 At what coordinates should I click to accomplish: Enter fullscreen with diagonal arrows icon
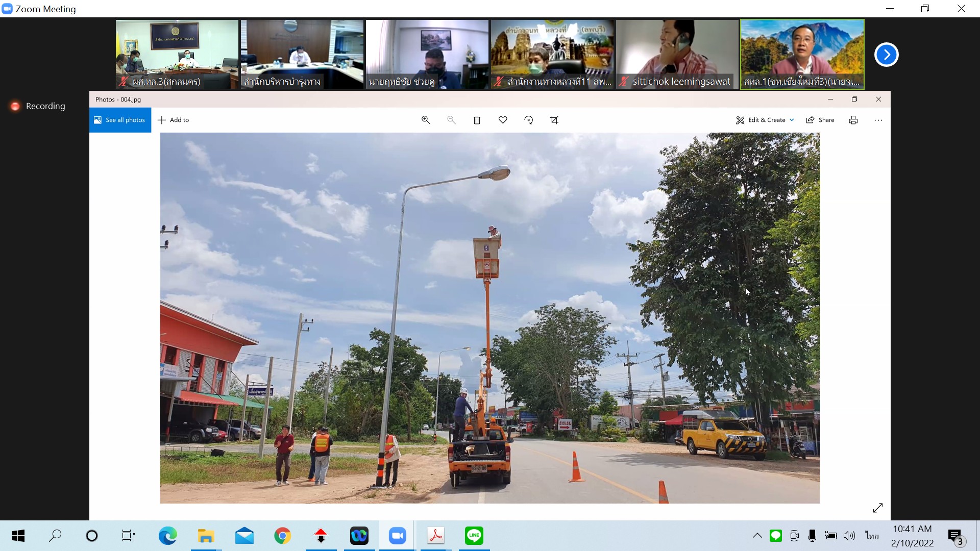[877, 508]
